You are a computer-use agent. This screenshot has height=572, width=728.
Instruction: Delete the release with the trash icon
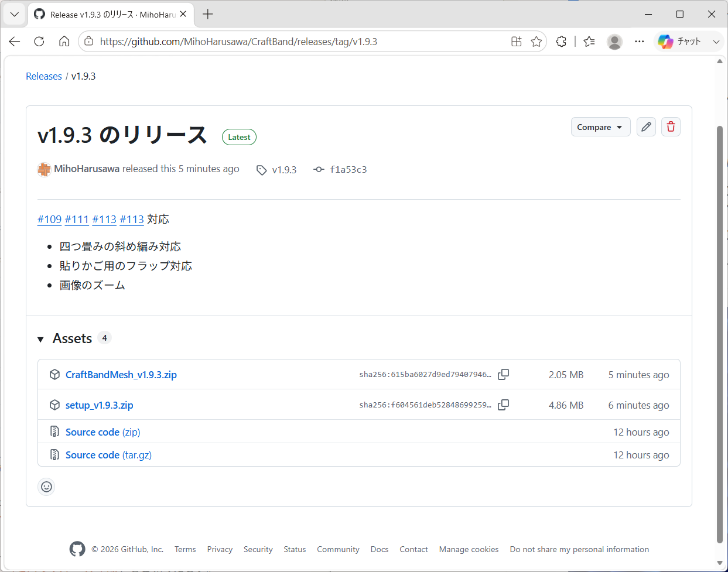pos(671,127)
